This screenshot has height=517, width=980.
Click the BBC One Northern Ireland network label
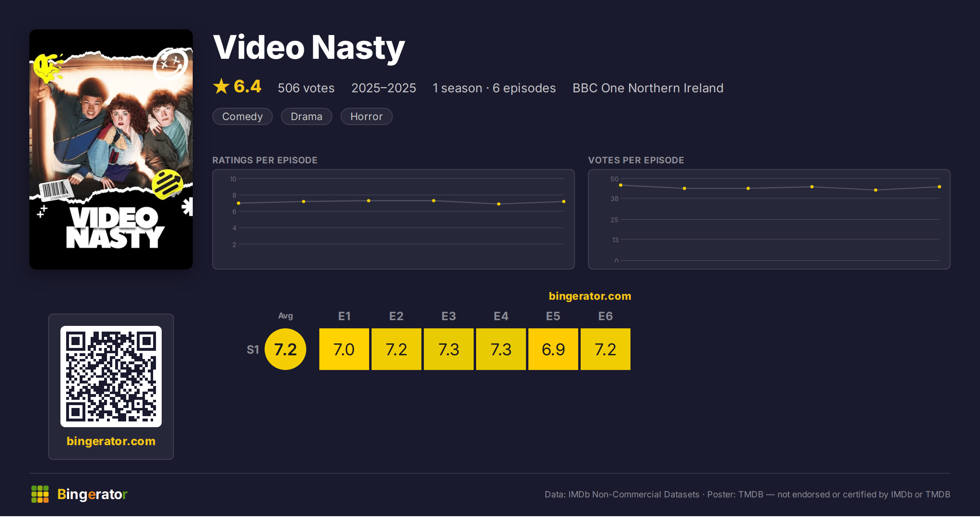(648, 88)
